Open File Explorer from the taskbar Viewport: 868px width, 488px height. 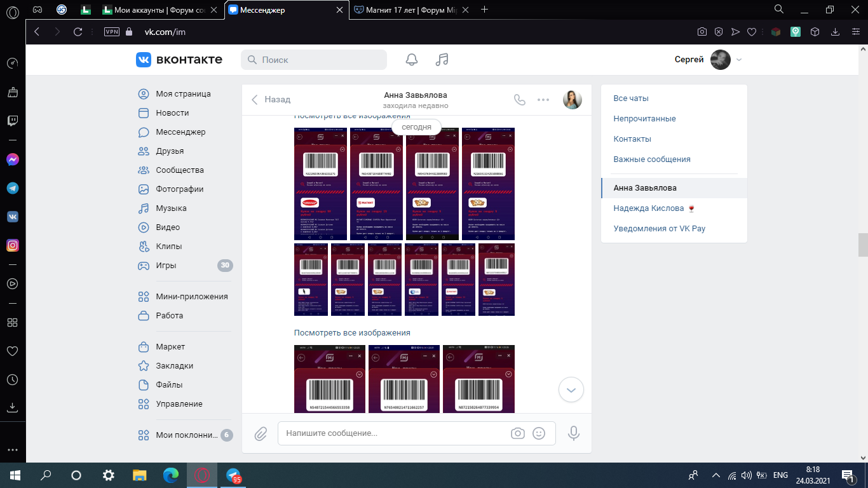[x=140, y=475]
